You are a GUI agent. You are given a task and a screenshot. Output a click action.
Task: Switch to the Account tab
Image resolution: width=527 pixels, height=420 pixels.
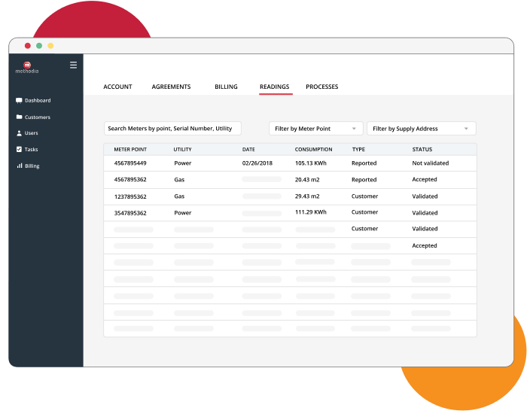pos(117,87)
